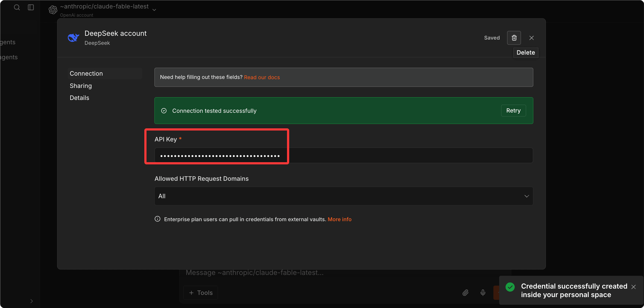Attach a file with paperclip icon
Image resolution: width=644 pixels, height=308 pixels.
465,293
